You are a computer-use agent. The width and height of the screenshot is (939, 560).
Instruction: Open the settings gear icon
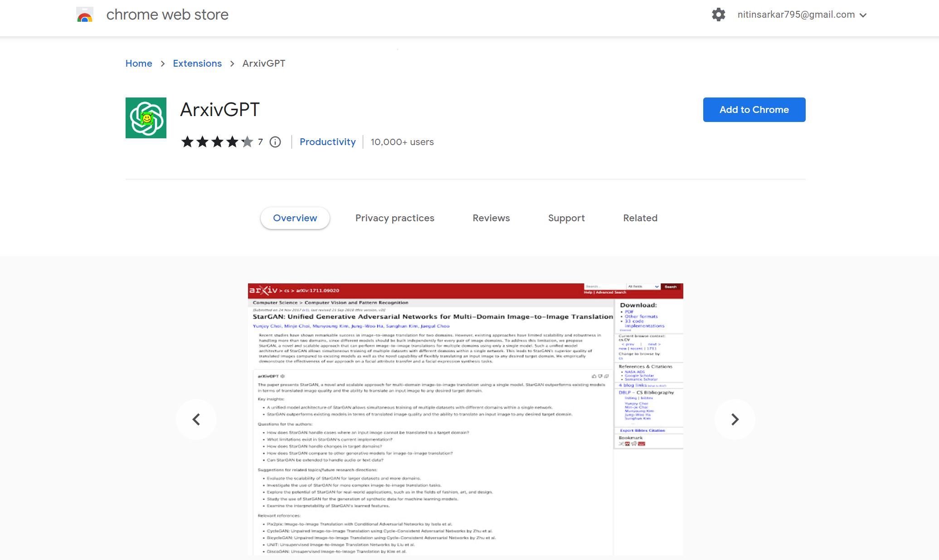[x=719, y=15]
